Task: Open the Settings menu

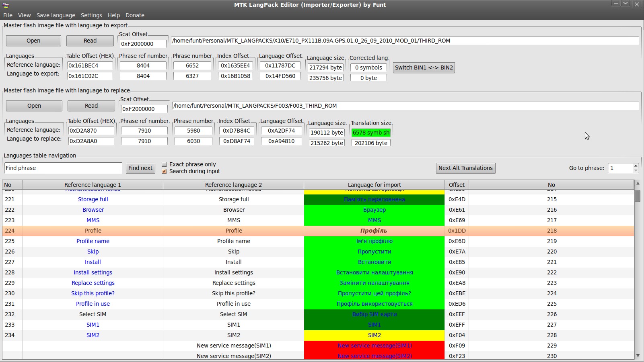Action: pyautogui.click(x=91, y=15)
